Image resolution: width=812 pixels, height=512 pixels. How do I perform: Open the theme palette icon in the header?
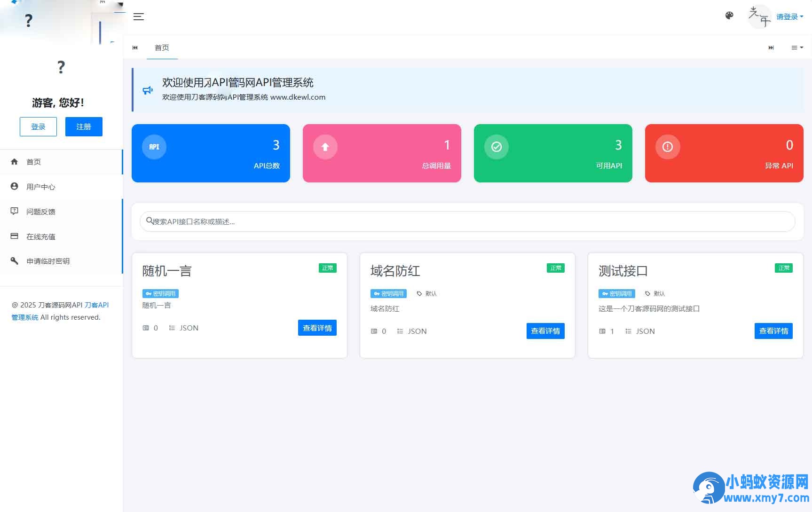(729, 16)
